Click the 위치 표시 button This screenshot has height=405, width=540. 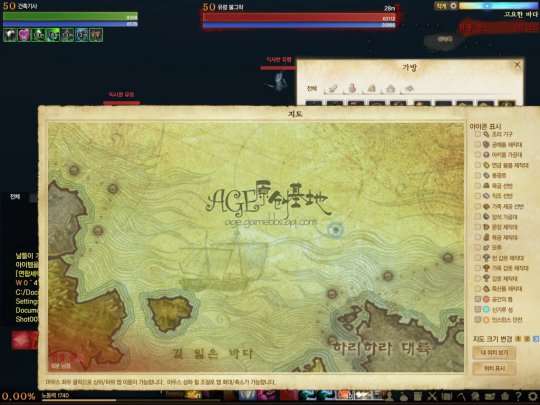495,368
